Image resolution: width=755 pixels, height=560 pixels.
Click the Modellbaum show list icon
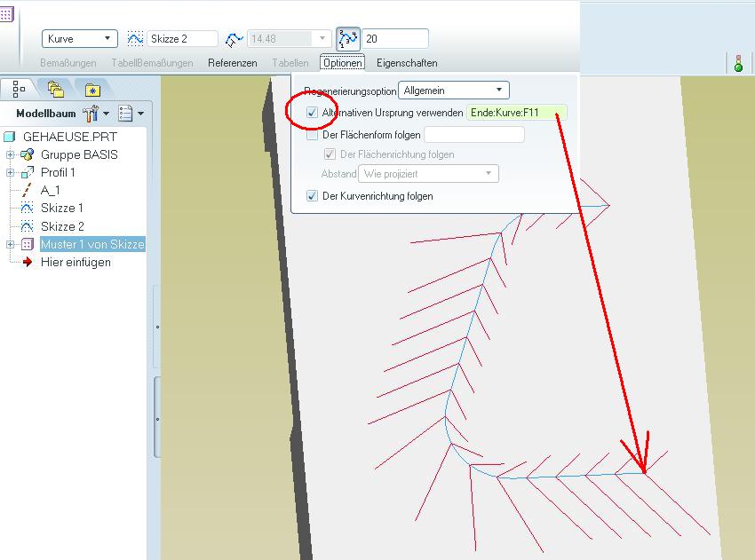(125, 114)
